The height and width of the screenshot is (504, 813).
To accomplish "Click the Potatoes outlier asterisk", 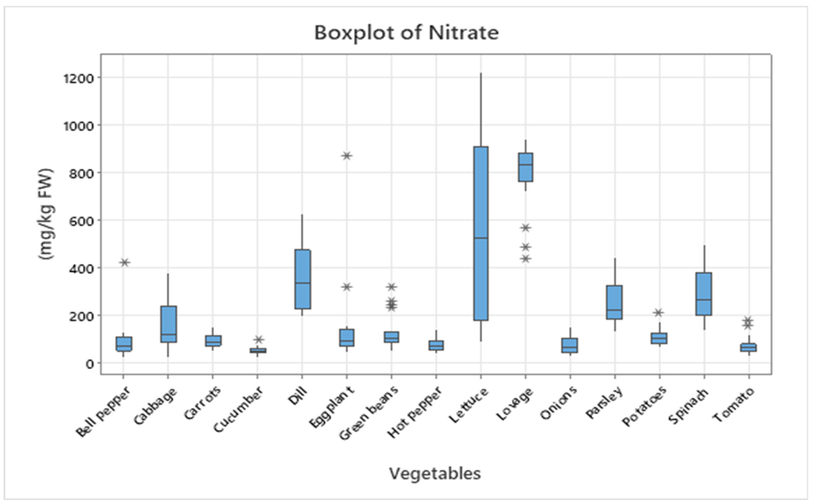I will pos(659,313).
